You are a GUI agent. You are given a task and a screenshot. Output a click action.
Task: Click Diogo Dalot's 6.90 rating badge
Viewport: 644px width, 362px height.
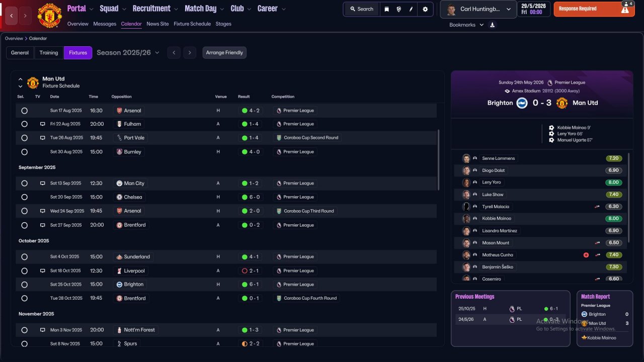click(613, 170)
